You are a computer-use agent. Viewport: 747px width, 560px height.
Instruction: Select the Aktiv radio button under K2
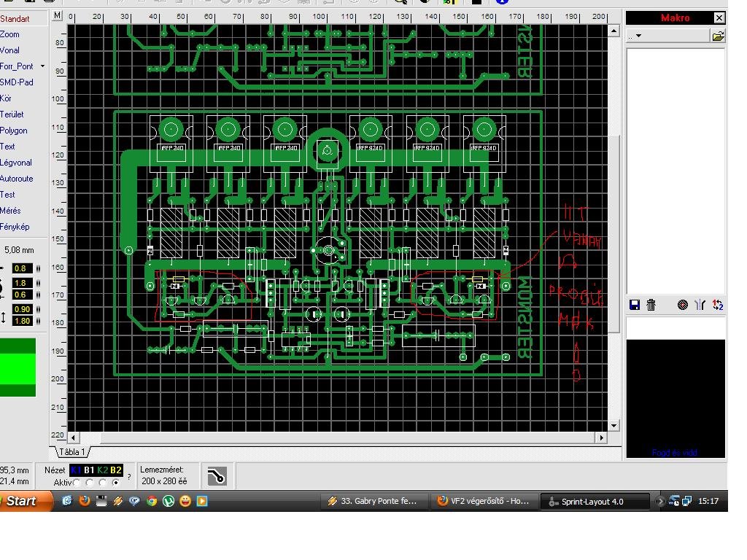(x=102, y=483)
